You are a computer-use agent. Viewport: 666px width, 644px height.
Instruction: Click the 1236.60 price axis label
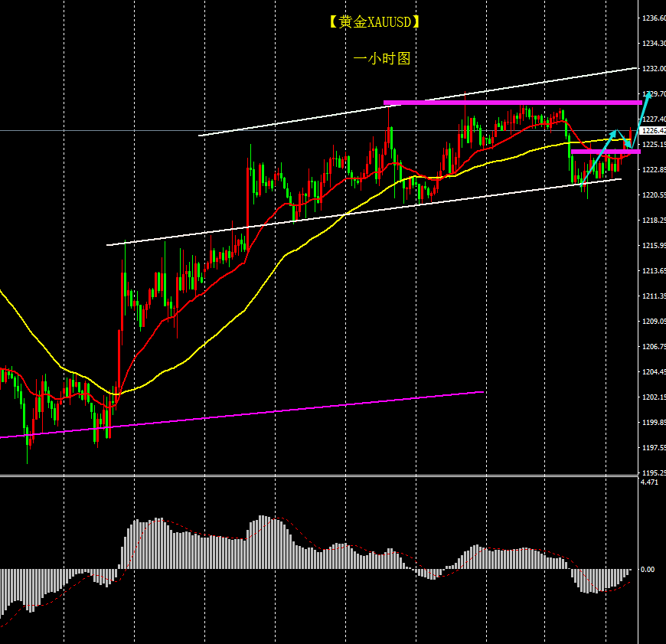click(x=653, y=18)
